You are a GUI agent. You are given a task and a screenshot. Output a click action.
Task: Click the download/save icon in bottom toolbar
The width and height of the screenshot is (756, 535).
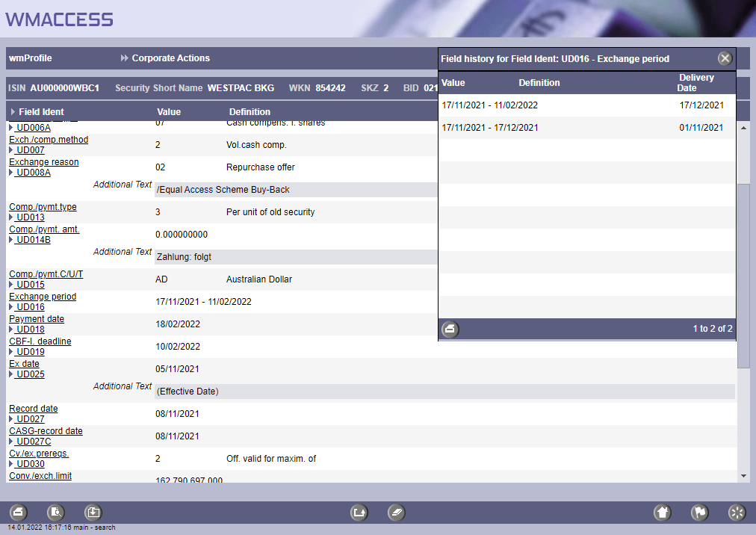pos(93,513)
